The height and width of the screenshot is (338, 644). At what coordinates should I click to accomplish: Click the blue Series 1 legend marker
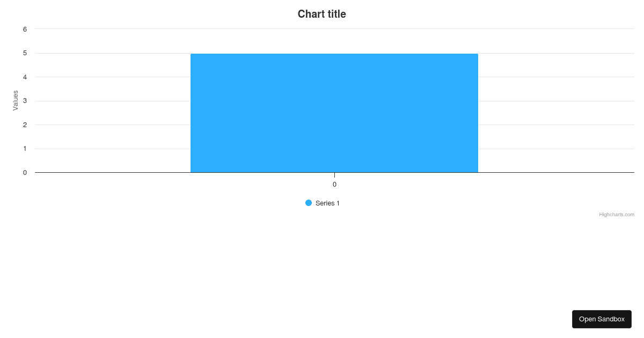click(x=308, y=203)
